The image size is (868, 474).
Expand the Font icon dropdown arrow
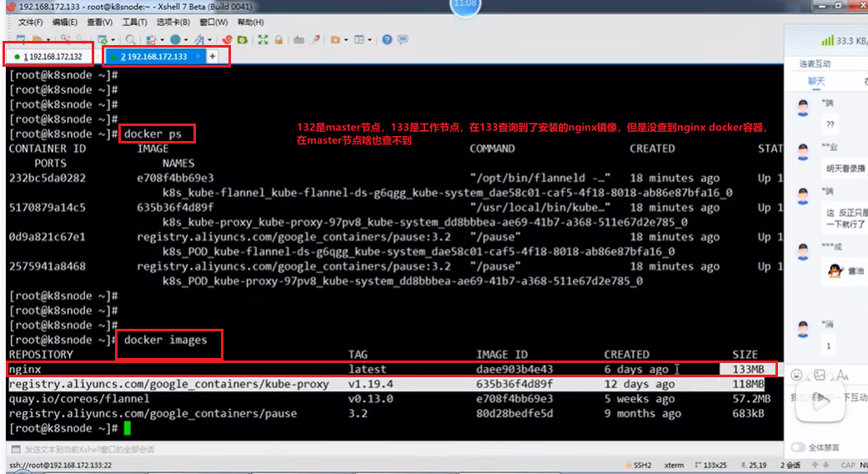(210, 40)
